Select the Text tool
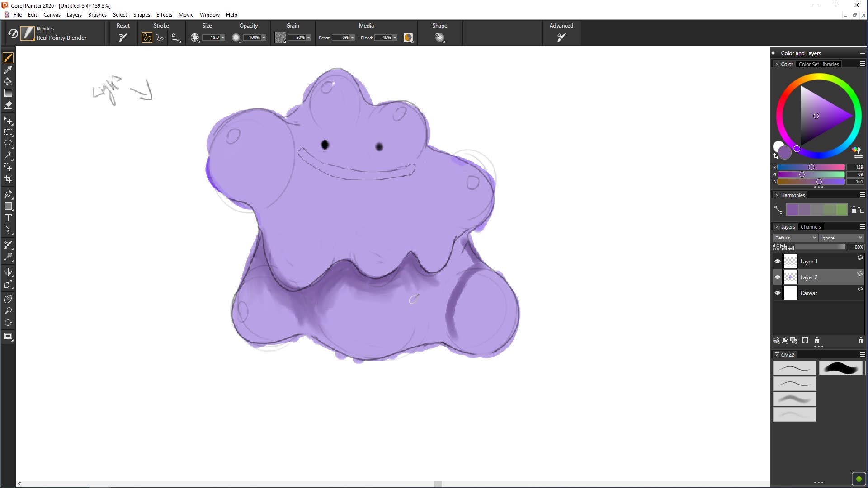This screenshot has width=868, height=488. pos(8,218)
